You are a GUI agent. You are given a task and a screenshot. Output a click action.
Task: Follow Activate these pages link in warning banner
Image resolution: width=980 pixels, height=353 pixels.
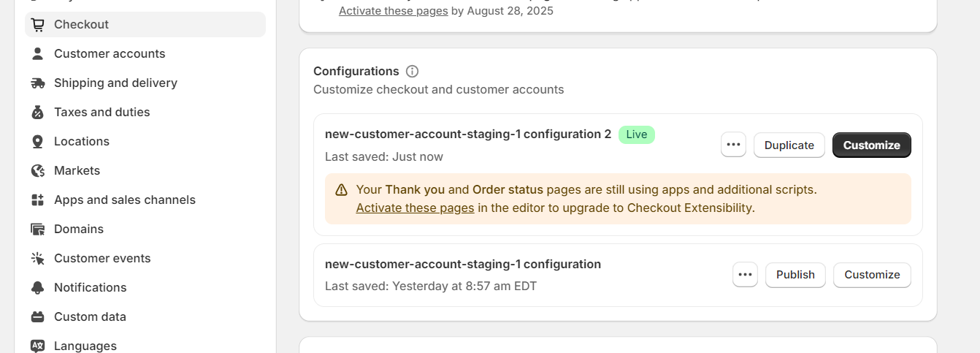(x=415, y=208)
